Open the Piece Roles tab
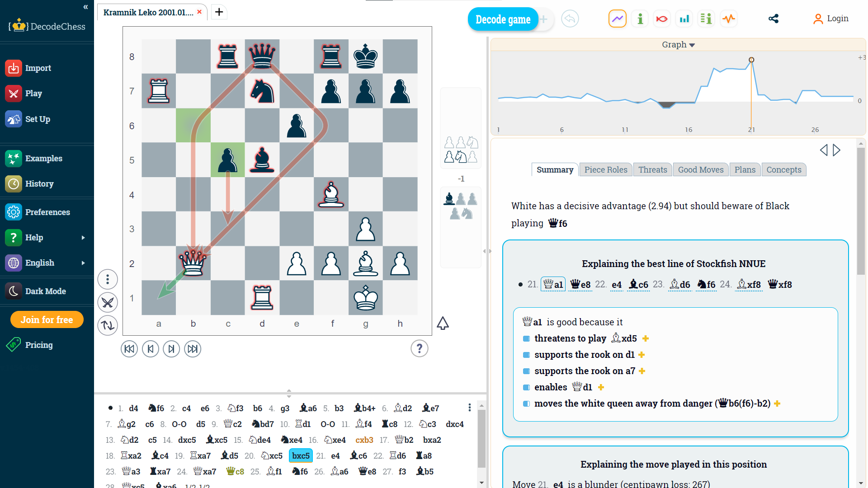The height and width of the screenshot is (488, 868). point(605,170)
